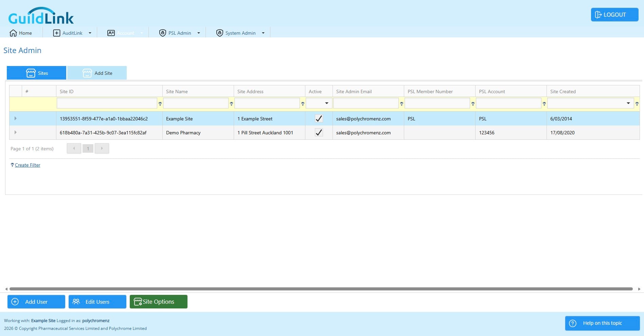Screen dimensions: 644x336
Task: Switch to the Add Site tab
Action: pyautogui.click(x=97, y=73)
